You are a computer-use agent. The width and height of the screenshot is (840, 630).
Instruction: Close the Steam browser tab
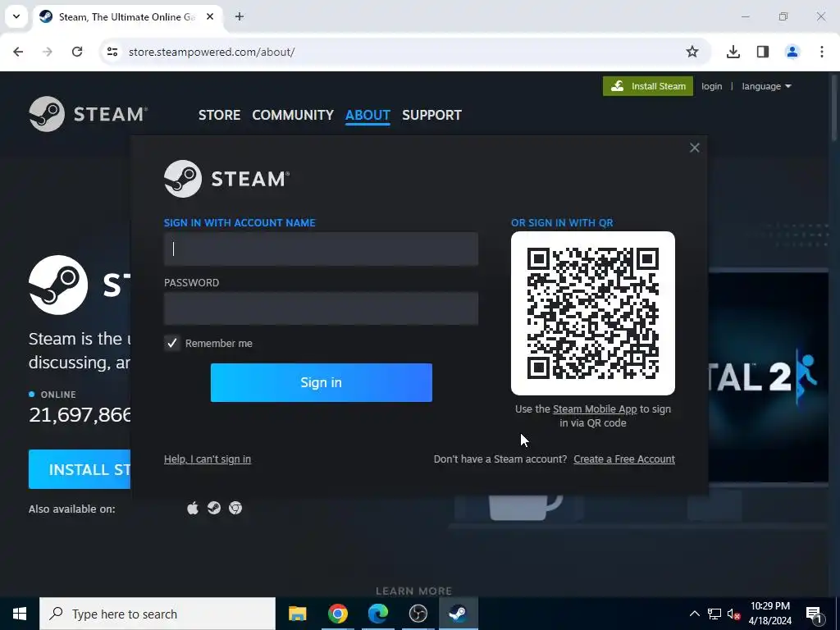point(210,16)
